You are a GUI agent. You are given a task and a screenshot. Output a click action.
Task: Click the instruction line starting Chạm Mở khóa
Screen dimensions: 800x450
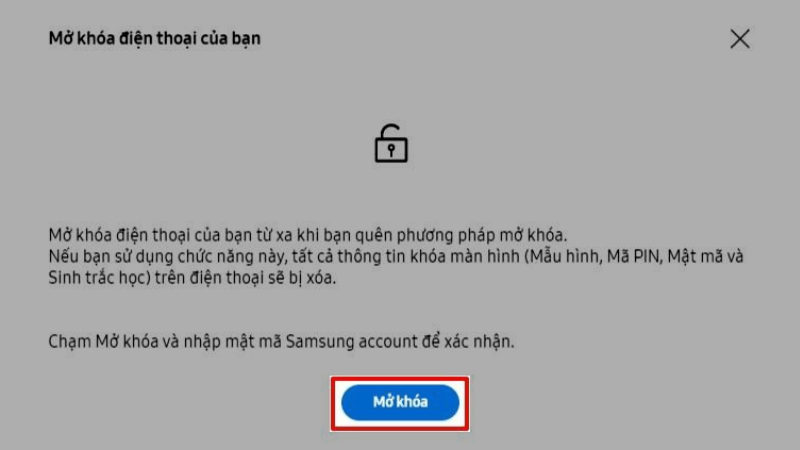(x=281, y=341)
